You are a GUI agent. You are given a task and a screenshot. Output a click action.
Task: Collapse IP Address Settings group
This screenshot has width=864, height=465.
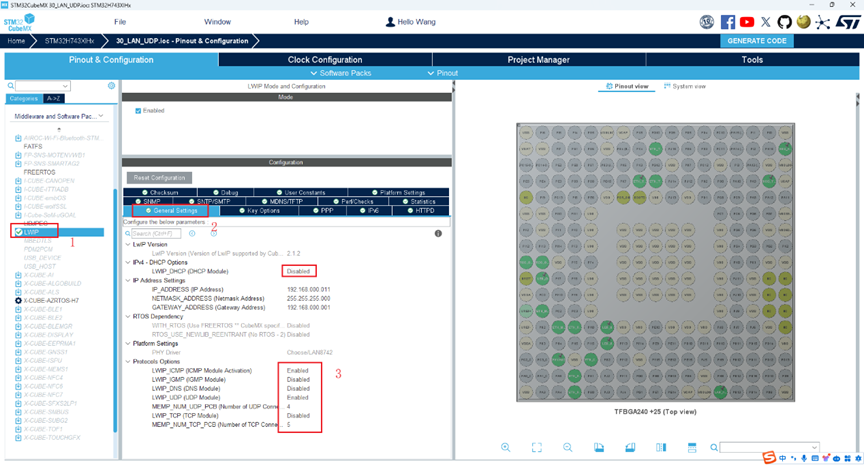pyautogui.click(x=128, y=280)
